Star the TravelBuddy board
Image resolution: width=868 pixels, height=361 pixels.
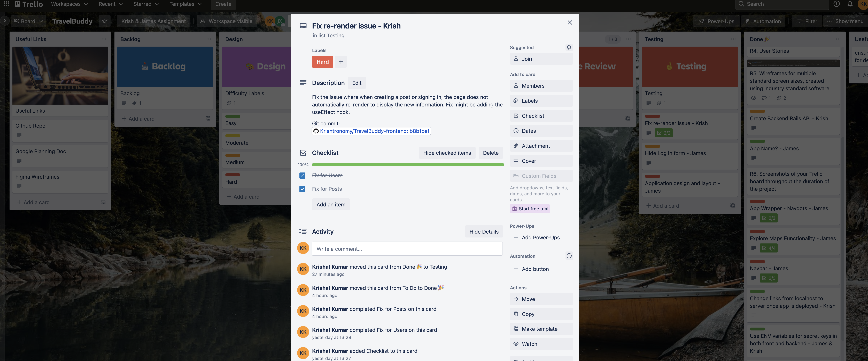pyautogui.click(x=104, y=21)
